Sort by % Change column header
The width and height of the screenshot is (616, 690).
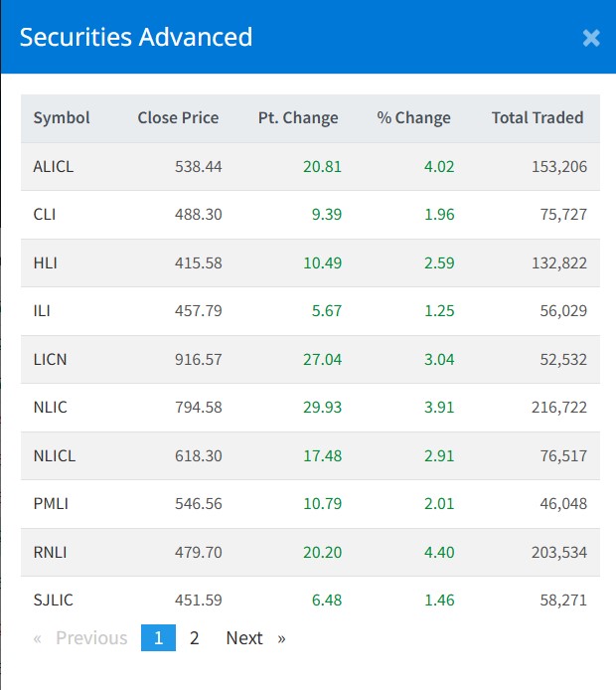[413, 117]
